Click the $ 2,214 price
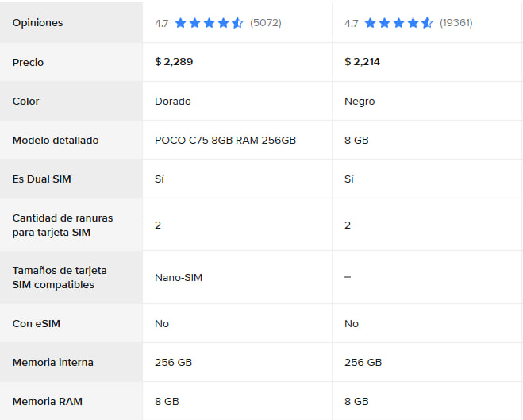 [x=362, y=62]
